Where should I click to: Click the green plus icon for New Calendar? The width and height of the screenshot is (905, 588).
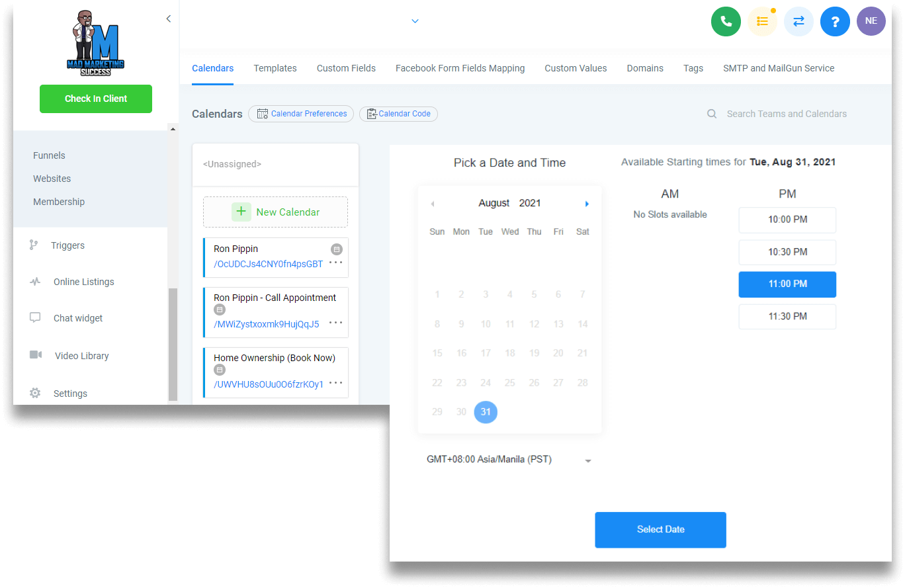241,212
